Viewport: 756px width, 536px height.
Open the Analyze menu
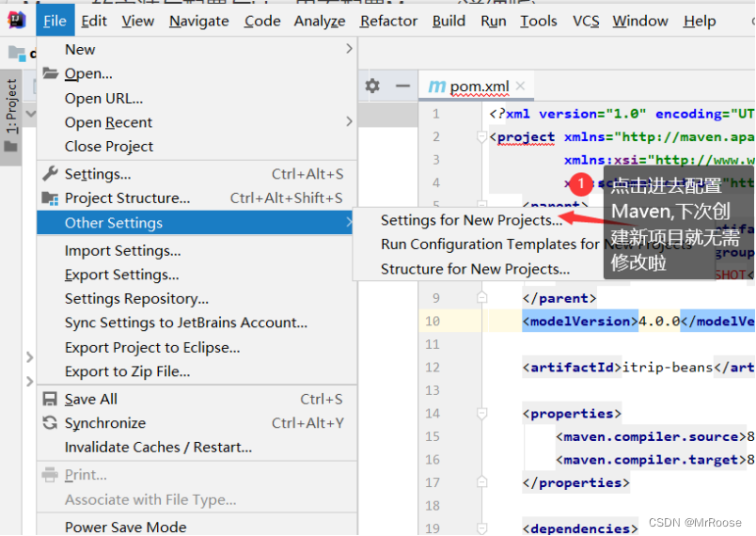(320, 21)
